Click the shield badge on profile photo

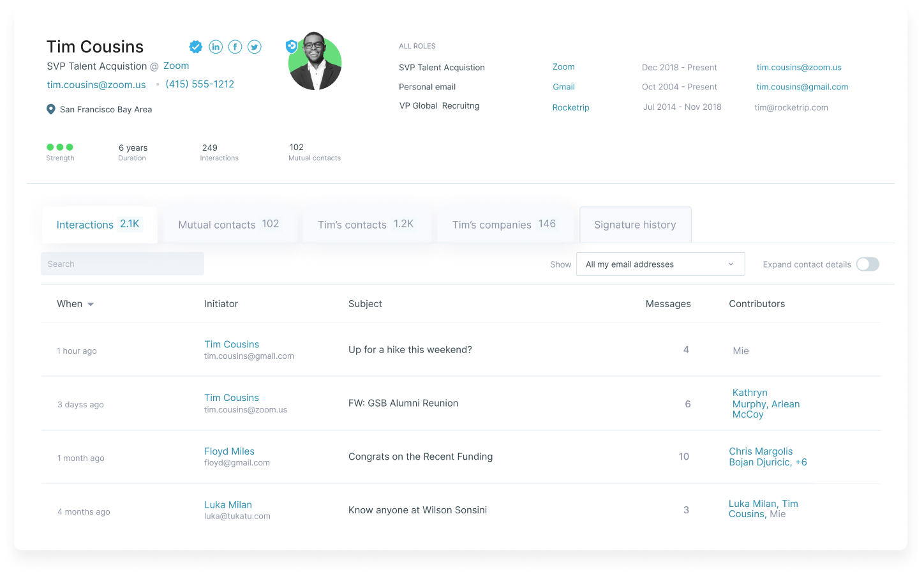point(292,46)
